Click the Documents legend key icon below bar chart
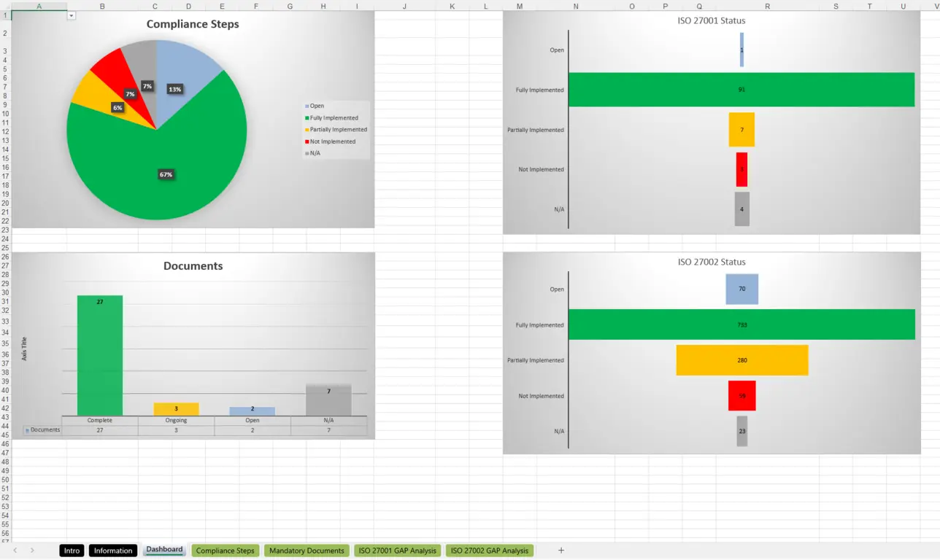This screenshot has width=940, height=560. (29, 429)
